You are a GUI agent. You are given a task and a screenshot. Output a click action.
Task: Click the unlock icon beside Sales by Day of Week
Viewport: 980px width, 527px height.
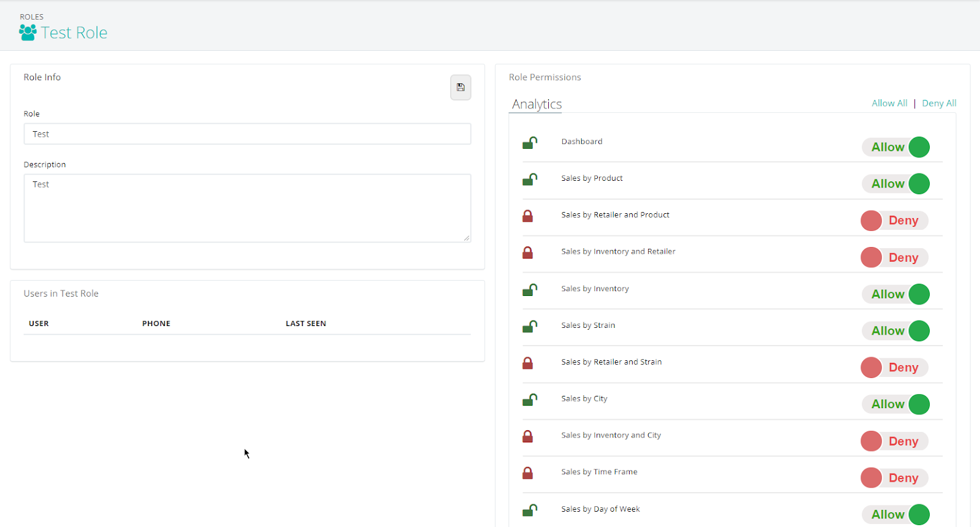click(x=529, y=510)
